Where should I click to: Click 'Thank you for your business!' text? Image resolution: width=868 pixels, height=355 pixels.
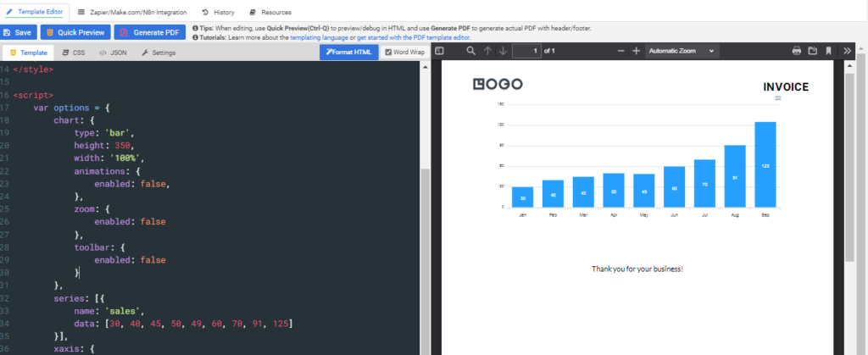pyautogui.click(x=637, y=269)
